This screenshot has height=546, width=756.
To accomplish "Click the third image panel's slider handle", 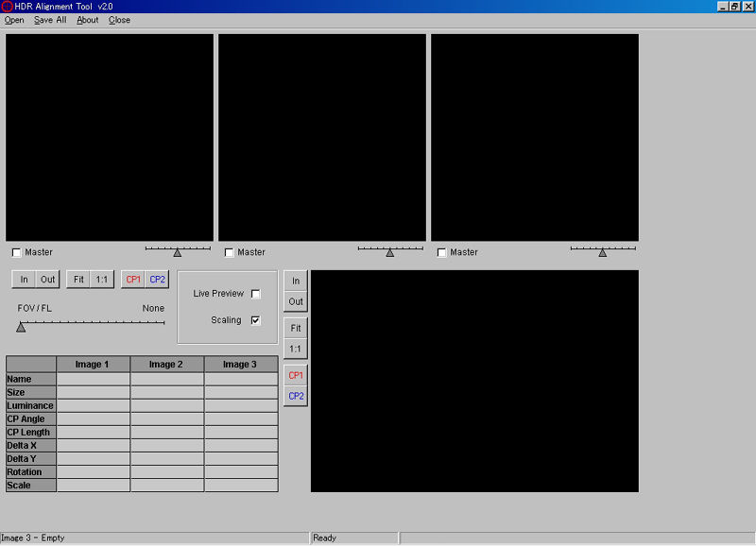I will pos(603,252).
